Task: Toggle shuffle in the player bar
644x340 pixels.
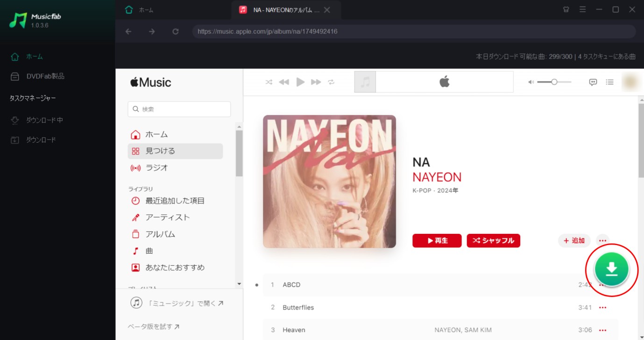Action: point(269,82)
